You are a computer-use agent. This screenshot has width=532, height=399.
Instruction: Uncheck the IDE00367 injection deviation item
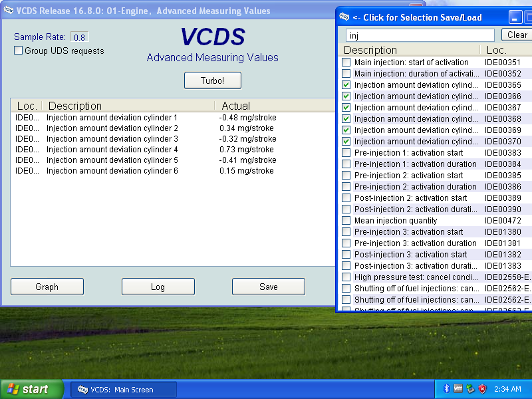pos(346,107)
